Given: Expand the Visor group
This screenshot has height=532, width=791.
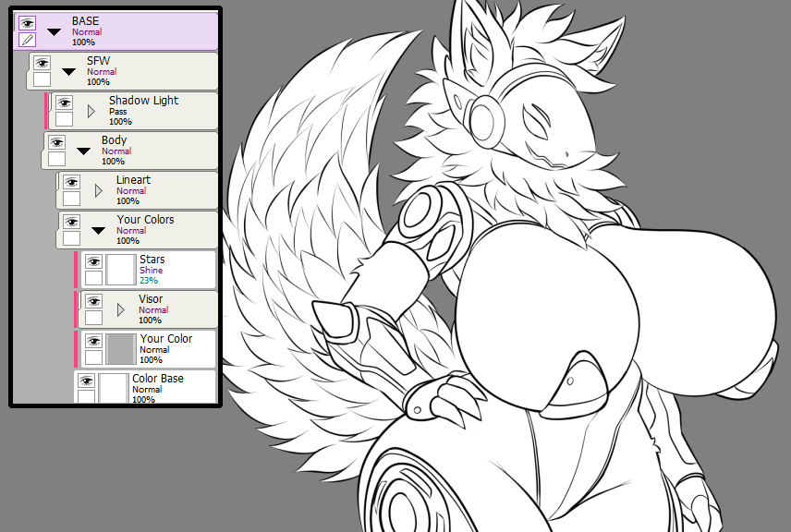Looking at the screenshot, I should [x=120, y=309].
